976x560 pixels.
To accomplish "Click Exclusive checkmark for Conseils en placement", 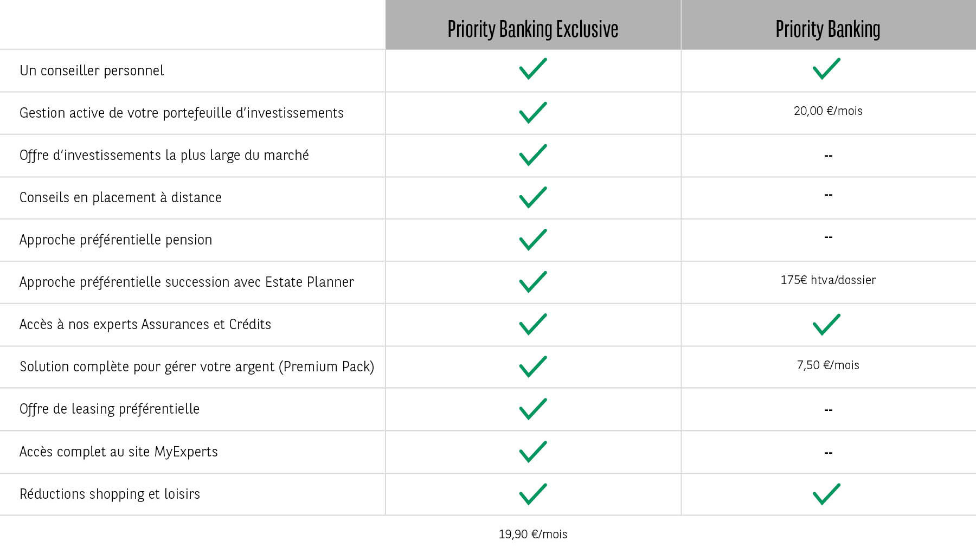I will click(533, 197).
